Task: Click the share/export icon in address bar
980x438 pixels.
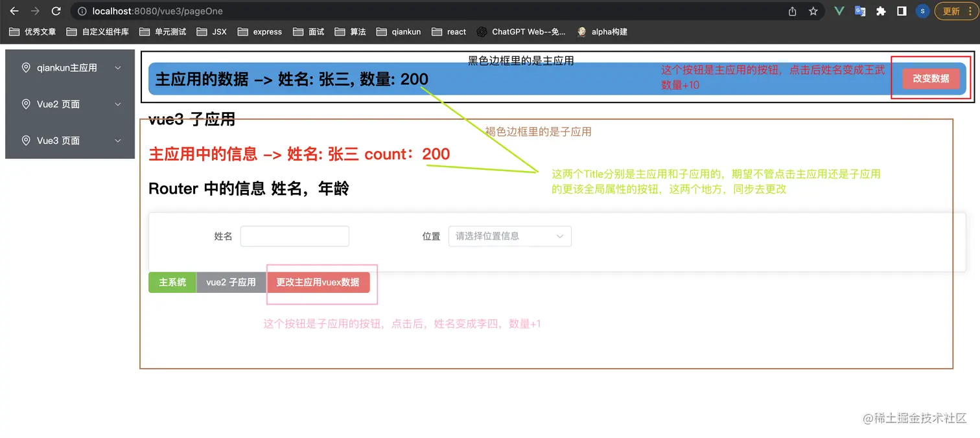Action: (x=792, y=10)
